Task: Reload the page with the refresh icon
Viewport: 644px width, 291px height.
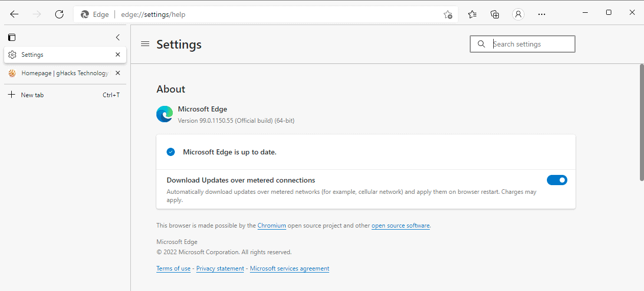Action: [x=59, y=14]
